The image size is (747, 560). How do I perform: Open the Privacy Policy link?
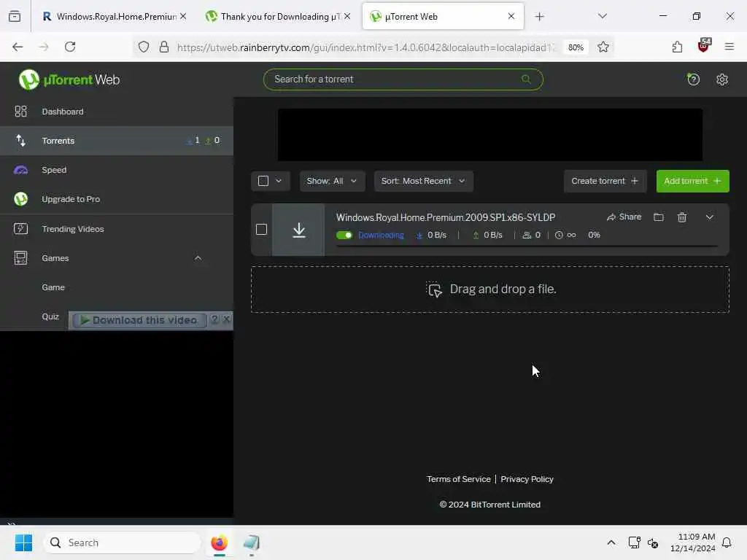point(527,479)
